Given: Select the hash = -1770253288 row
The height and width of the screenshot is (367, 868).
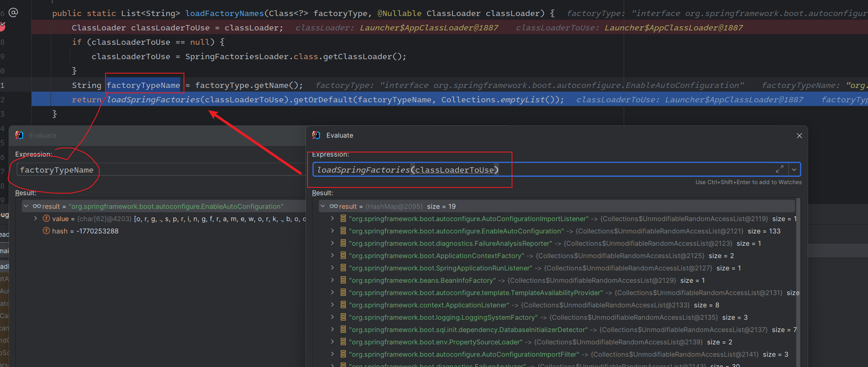Looking at the screenshot, I should tap(85, 231).
